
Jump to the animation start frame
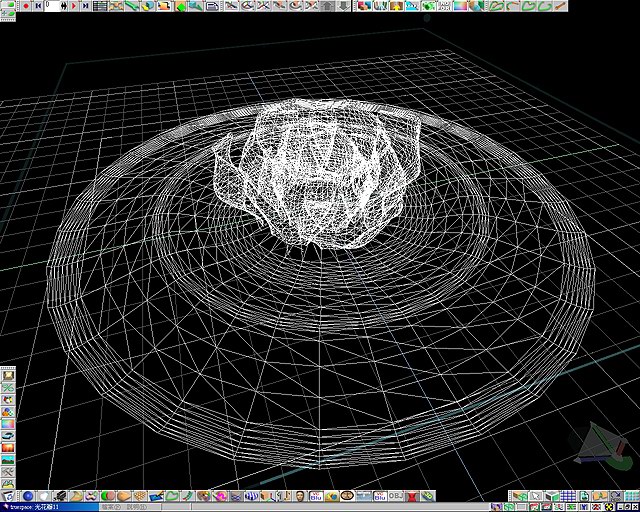point(37,6)
